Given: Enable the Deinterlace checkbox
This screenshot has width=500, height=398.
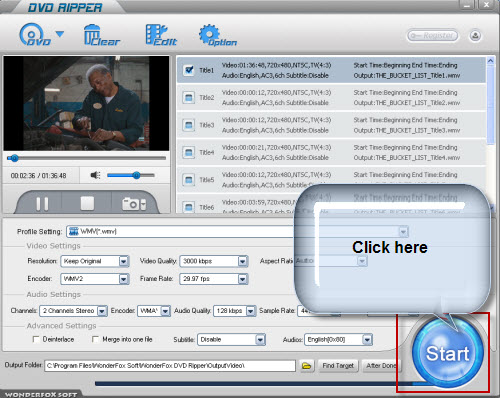Looking at the screenshot, I should tap(36, 339).
